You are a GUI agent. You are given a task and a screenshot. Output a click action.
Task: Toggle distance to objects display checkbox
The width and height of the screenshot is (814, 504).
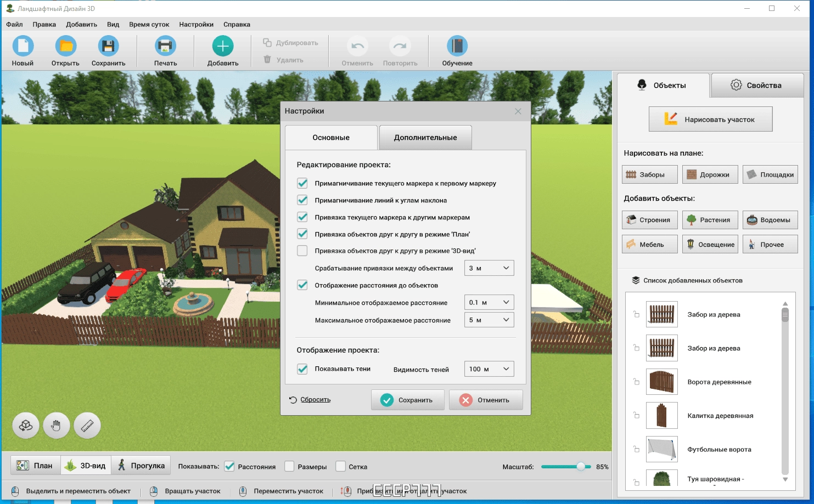(302, 285)
